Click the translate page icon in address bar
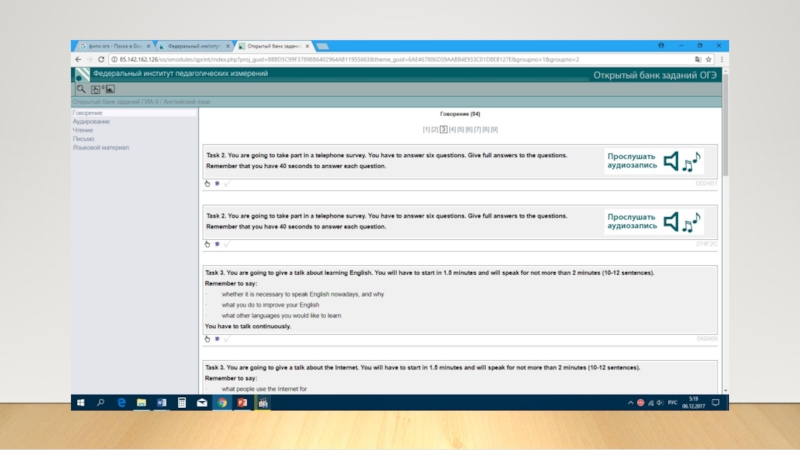The width and height of the screenshot is (800, 450). click(x=697, y=59)
